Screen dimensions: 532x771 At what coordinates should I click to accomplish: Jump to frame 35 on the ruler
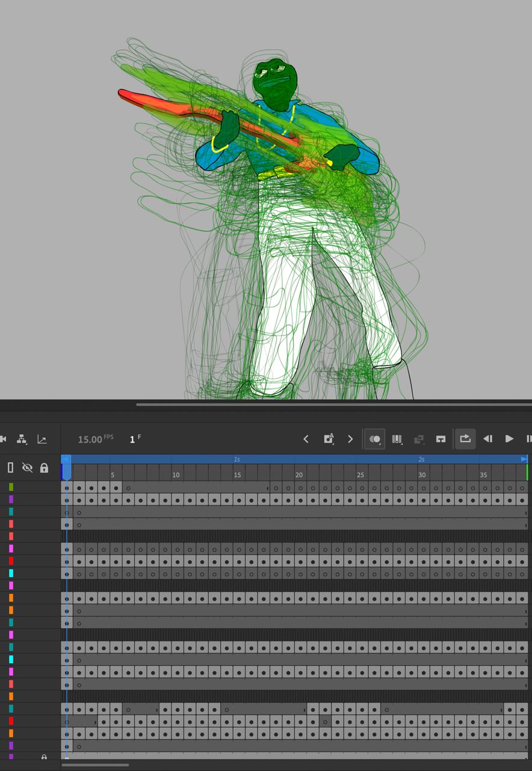point(483,475)
